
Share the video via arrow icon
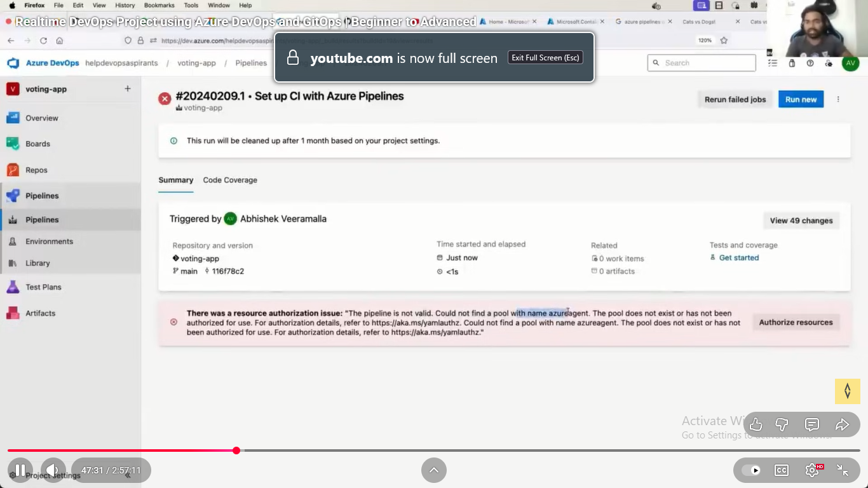(x=842, y=424)
